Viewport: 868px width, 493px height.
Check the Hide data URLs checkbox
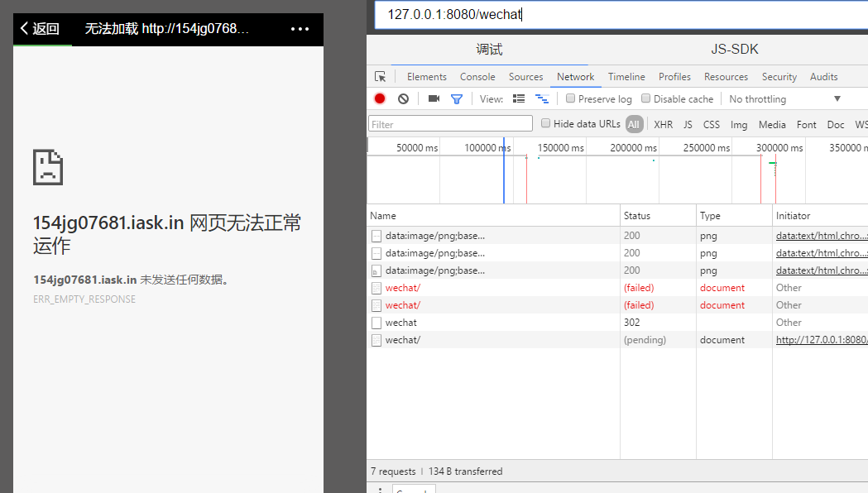[546, 122]
